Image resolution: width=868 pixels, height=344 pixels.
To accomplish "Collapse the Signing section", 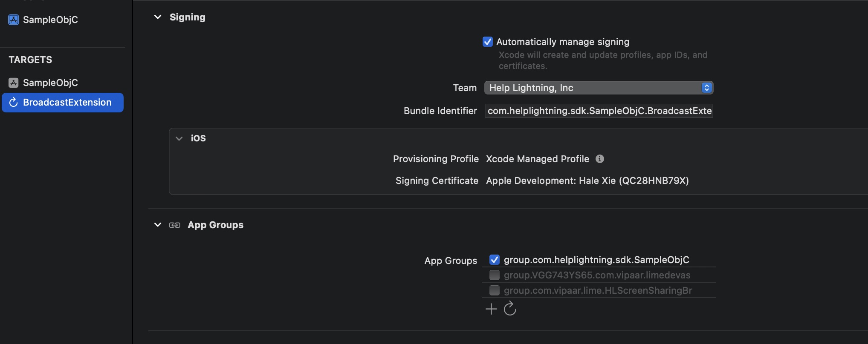I will point(158,17).
